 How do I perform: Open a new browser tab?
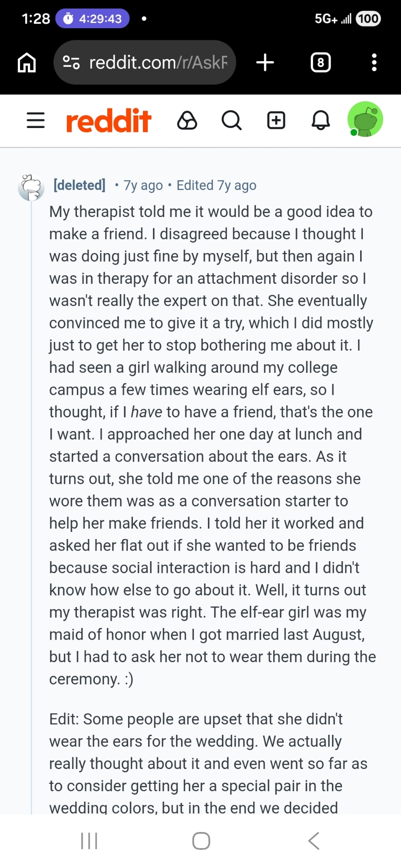point(265,62)
